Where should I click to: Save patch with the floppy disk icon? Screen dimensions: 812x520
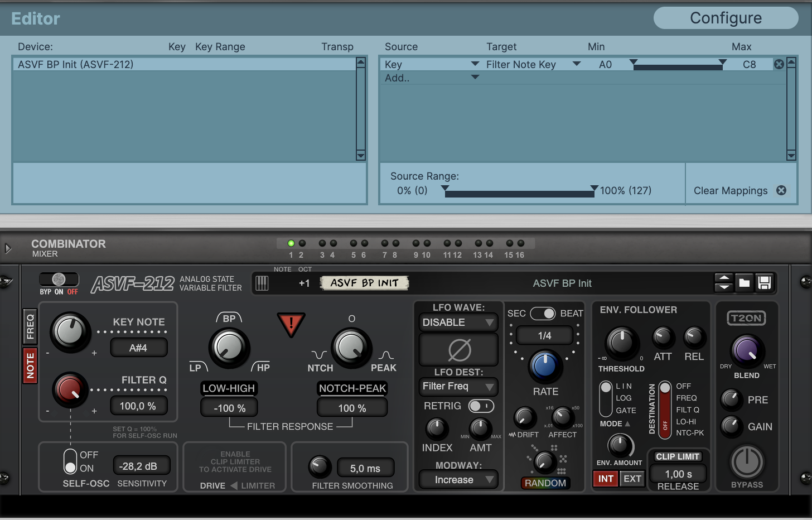(765, 283)
